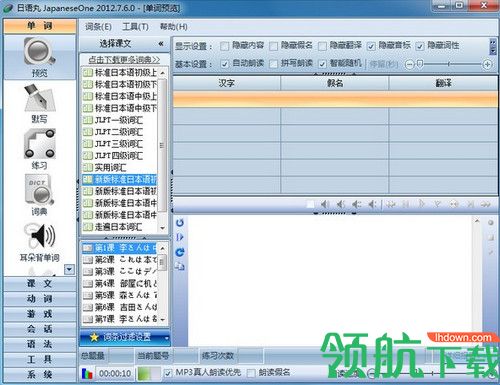
Task: Uncheck 隐藏词性 checkbox
Action: pyautogui.click(x=420, y=46)
